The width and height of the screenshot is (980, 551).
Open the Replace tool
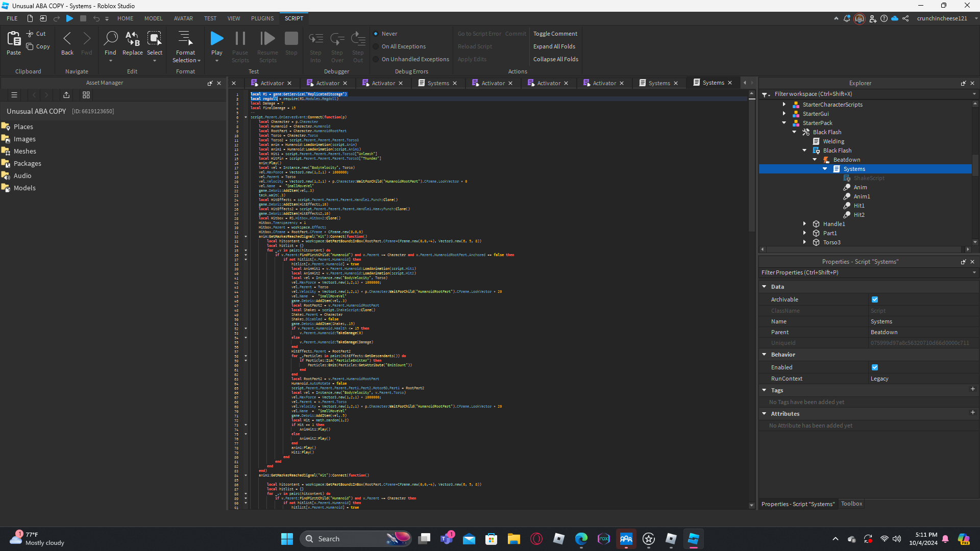click(133, 43)
